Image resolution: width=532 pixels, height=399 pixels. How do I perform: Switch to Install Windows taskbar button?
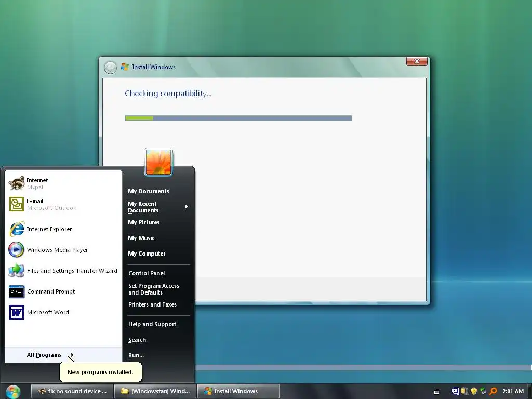tap(238, 392)
